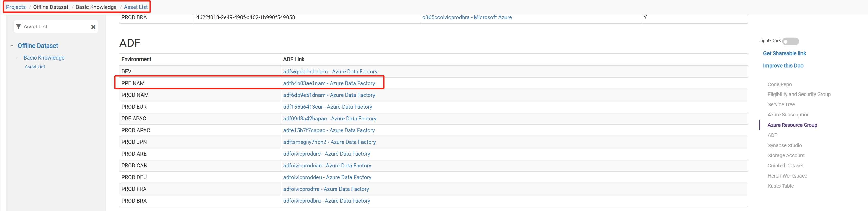Viewport: 868px width, 211px height.
Task: Open adfoivicprodare Azure Data Factory link
Action: tap(327, 154)
